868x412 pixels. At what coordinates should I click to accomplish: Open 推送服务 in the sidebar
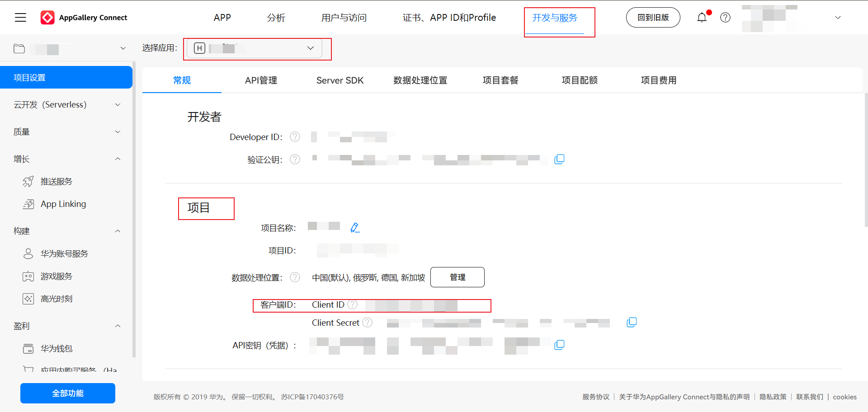click(57, 182)
